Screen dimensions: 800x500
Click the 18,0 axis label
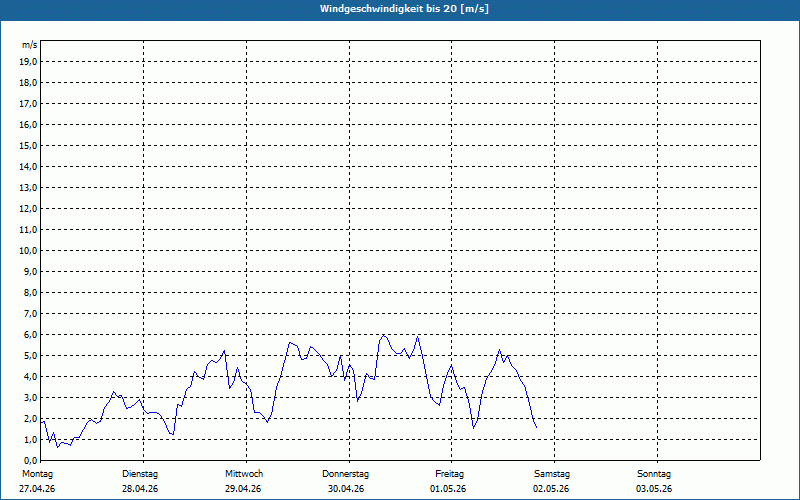tap(28, 83)
